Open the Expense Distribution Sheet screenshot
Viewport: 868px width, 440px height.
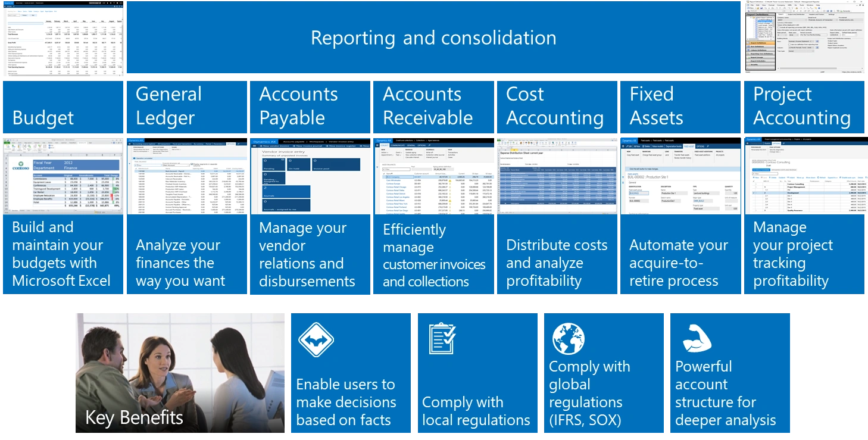coord(557,176)
